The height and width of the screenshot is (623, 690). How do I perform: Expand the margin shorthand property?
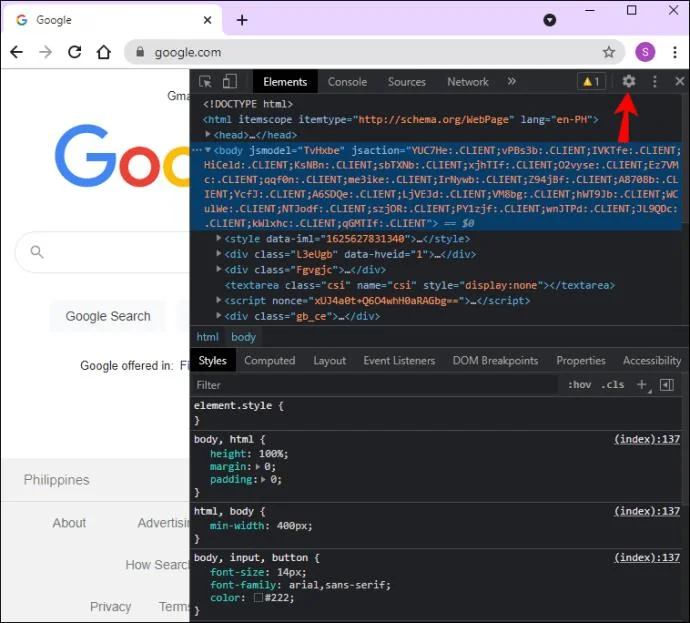pyautogui.click(x=258, y=466)
